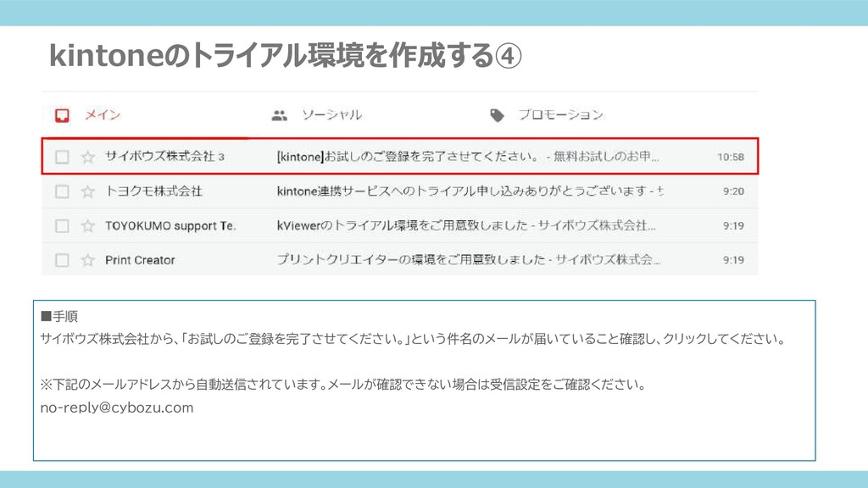Star the Print Creator email
868x488 pixels.
click(x=87, y=260)
